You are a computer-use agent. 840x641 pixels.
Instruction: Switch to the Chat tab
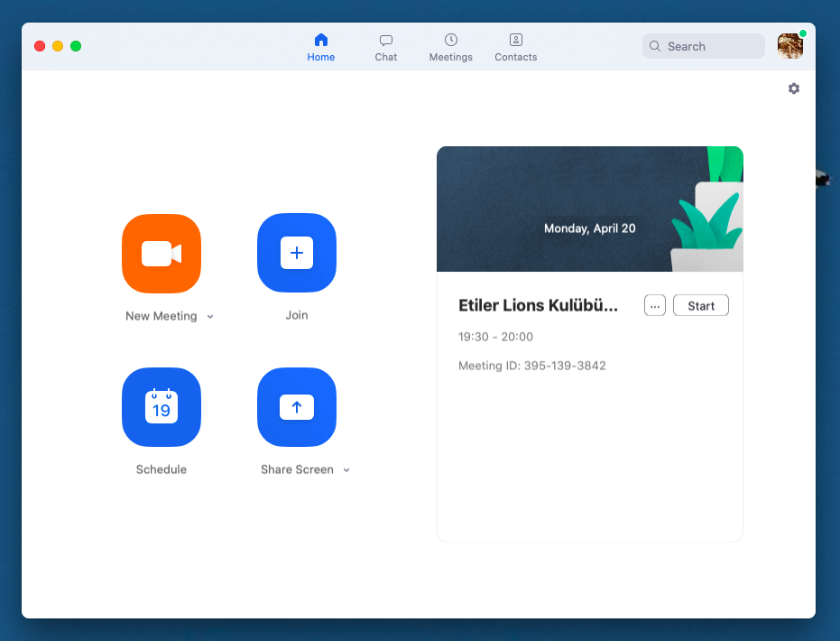point(386,47)
